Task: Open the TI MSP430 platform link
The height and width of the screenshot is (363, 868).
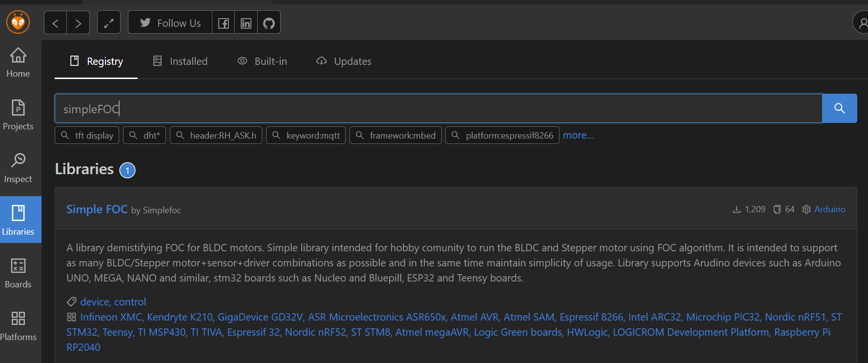Action: point(162,332)
